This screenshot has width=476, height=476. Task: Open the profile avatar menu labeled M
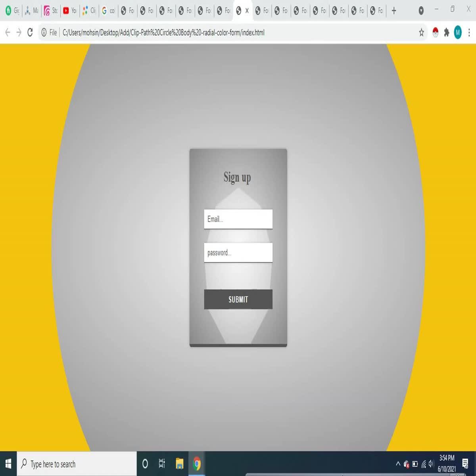click(x=458, y=33)
